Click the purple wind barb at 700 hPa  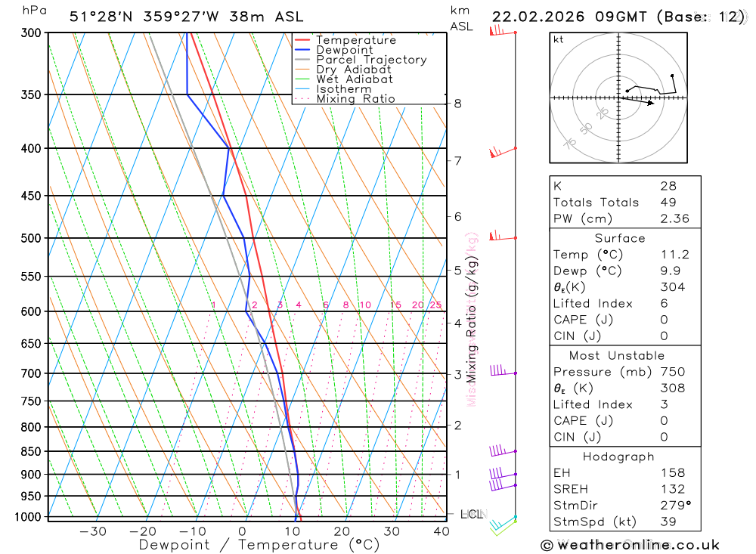[503, 370]
